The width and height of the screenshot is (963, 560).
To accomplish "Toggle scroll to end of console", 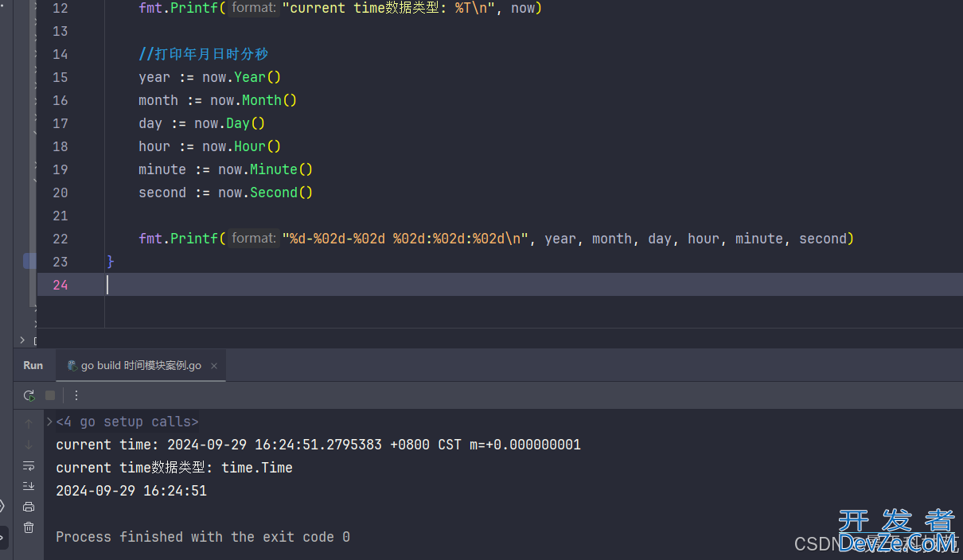I will point(29,486).
